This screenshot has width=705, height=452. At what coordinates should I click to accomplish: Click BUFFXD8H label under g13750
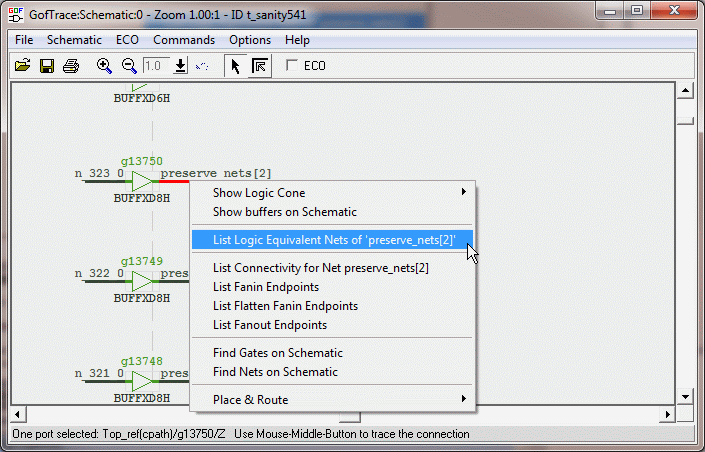[x=142, y=198]
